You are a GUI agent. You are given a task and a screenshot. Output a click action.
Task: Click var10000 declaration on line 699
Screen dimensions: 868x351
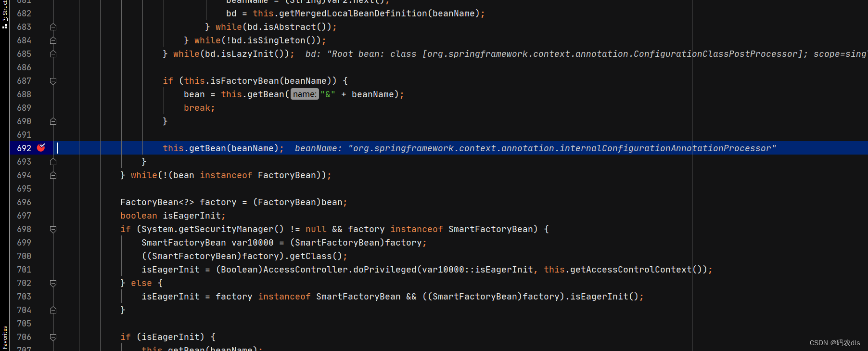[x=253, y=243]
